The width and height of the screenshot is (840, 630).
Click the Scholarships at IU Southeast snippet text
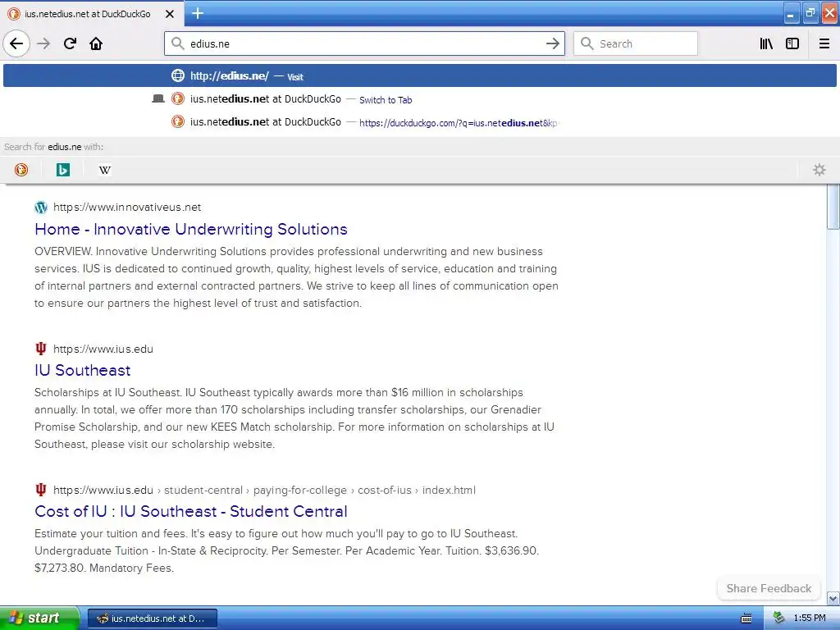[x=294, y=418]
